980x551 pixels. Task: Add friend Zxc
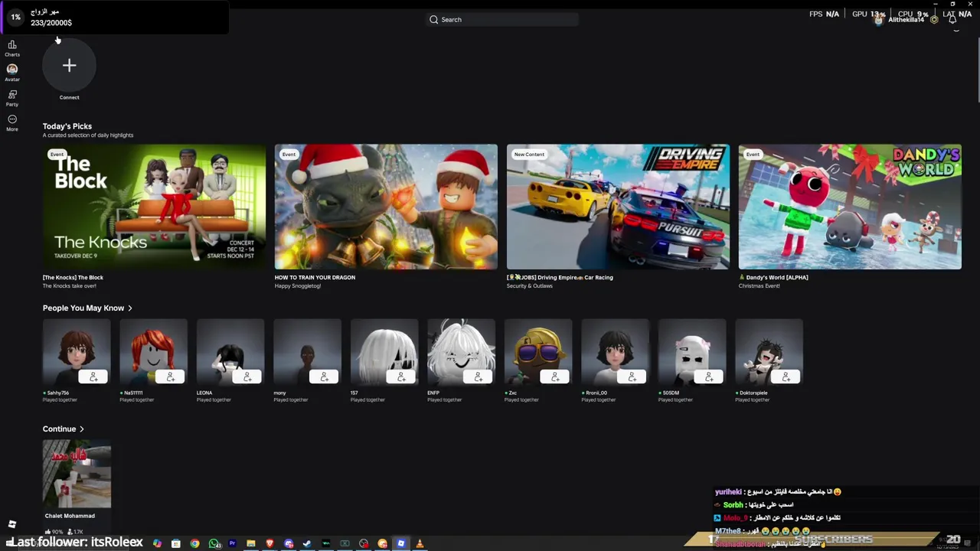(555, 377)
